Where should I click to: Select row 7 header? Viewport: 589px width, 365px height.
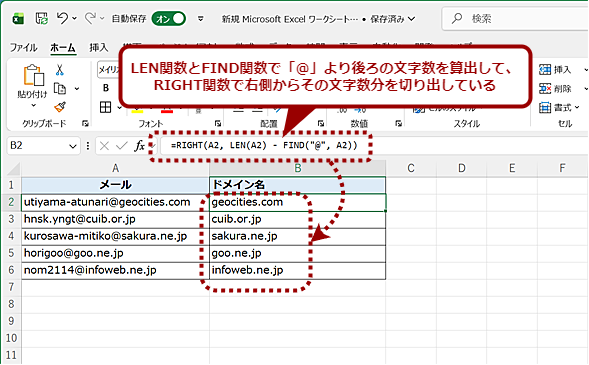click(x=11, y=287)
